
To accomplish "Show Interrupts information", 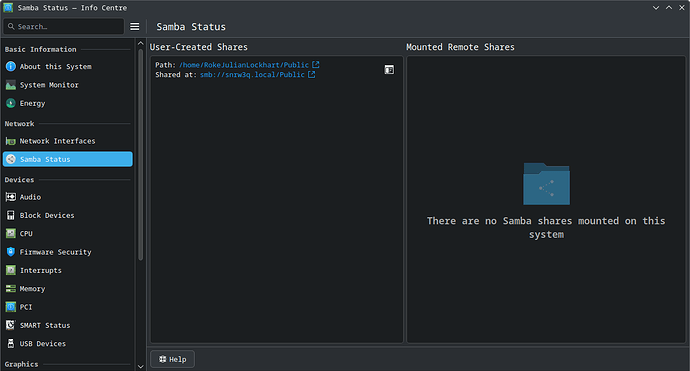I will (x=68, y=270).
